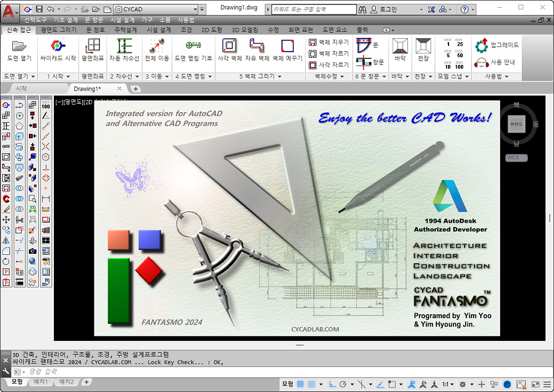
Task: Click the sphere render icon in left toolbar
Action: [33, 261]
